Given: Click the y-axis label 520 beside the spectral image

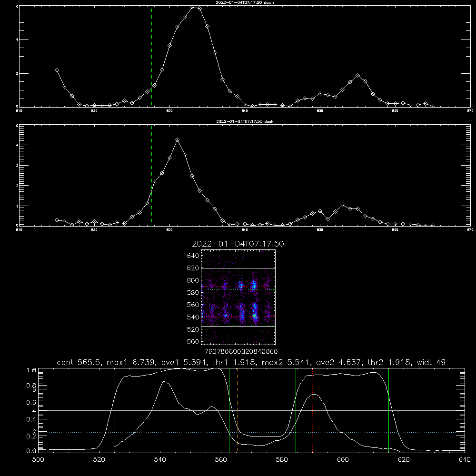Looking at the screenshot, I should click(x=193, y=329).
